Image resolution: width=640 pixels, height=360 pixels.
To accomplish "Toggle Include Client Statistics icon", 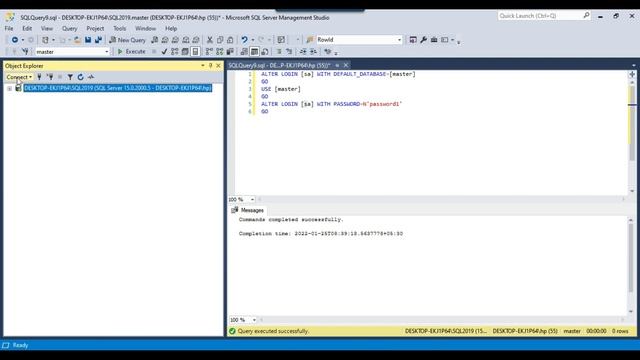I will click(230, 51).
